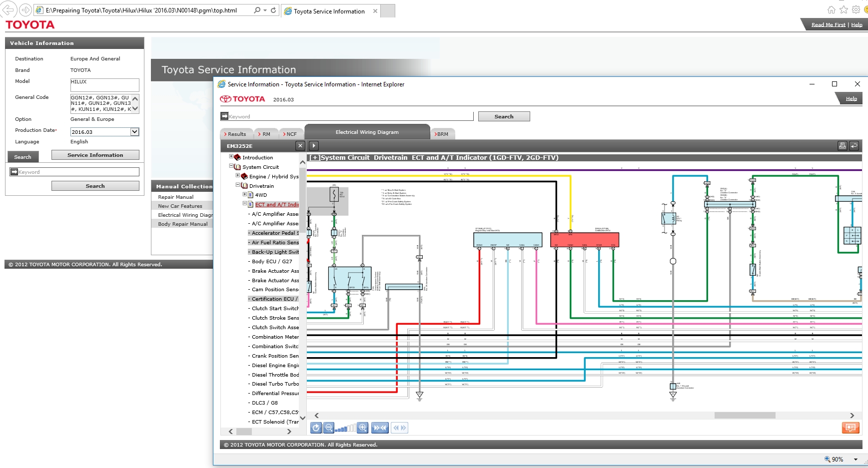Click the rotate diagram icon
Viewport: 868px width, 468px height.
(x=316, y=428)
